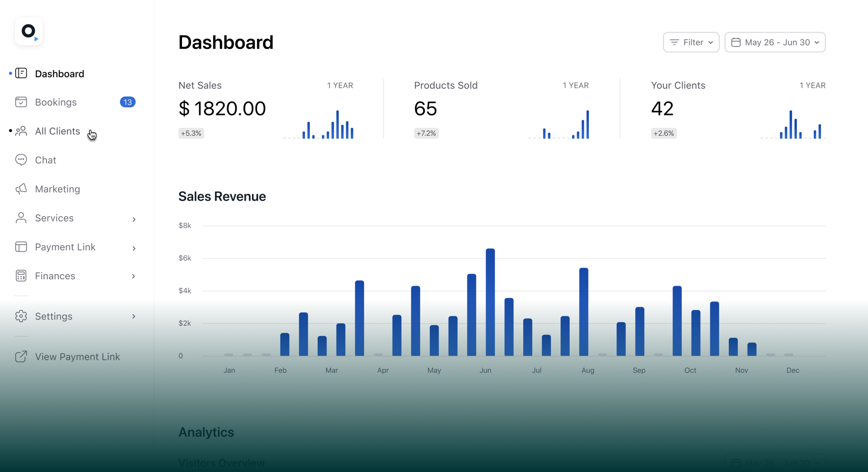
Task: Click the tallest June bar in Sales Revenue
Action: (490, 302)
